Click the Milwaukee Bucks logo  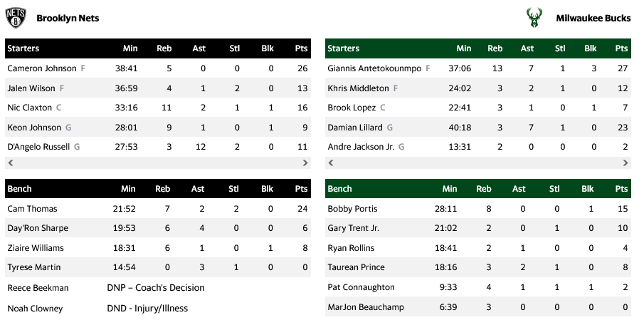(x=533, y=18)
